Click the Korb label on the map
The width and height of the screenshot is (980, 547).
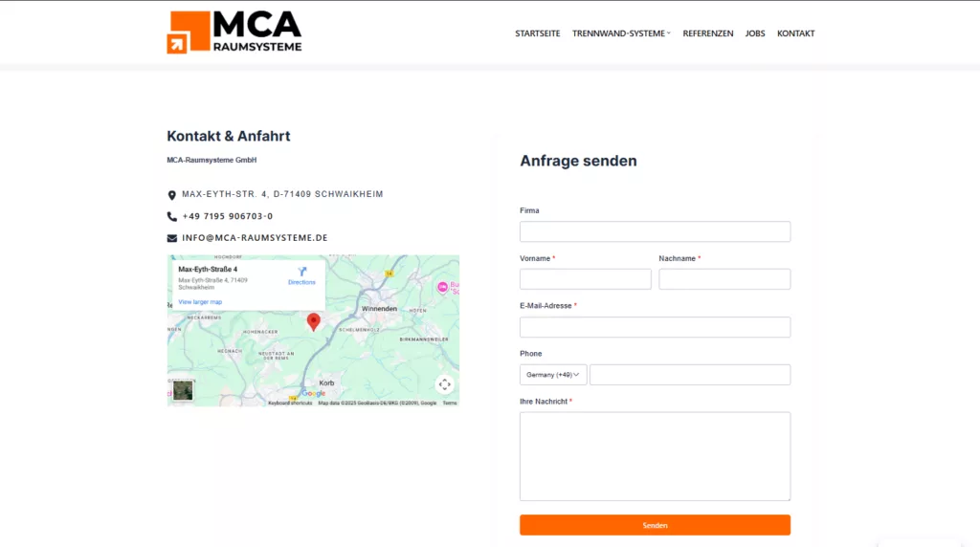[327, 383]
